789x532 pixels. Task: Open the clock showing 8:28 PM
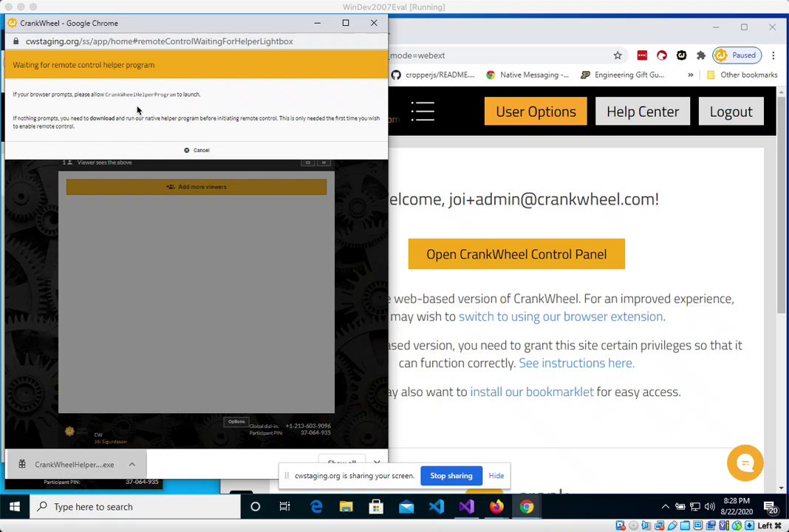736,506
